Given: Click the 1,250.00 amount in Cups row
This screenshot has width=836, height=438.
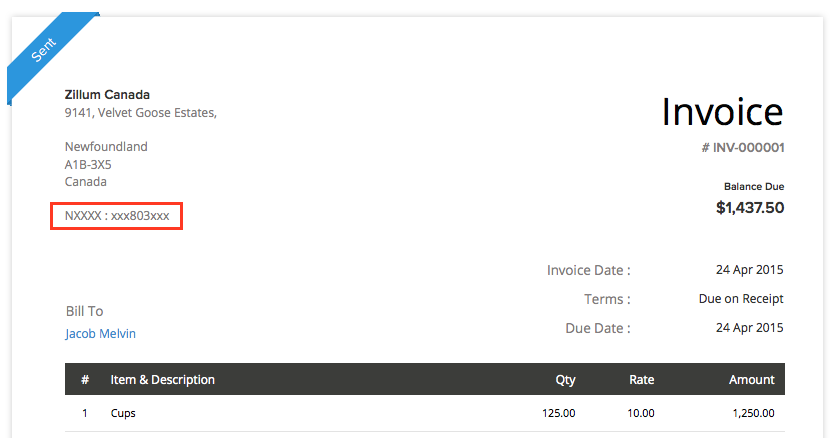Looking at the screenshot, I should coord(752,413).
